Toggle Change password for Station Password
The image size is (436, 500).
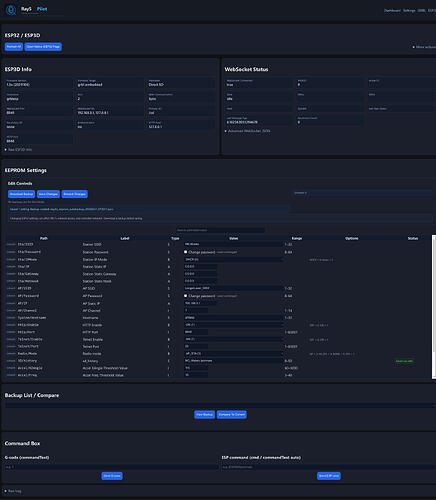[x=186, y=252]
